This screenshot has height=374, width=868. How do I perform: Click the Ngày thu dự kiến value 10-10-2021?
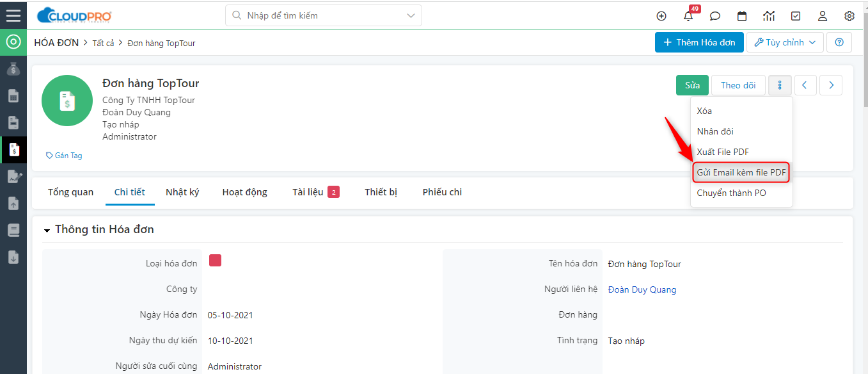pyautogui.click(x=230, y=341)
